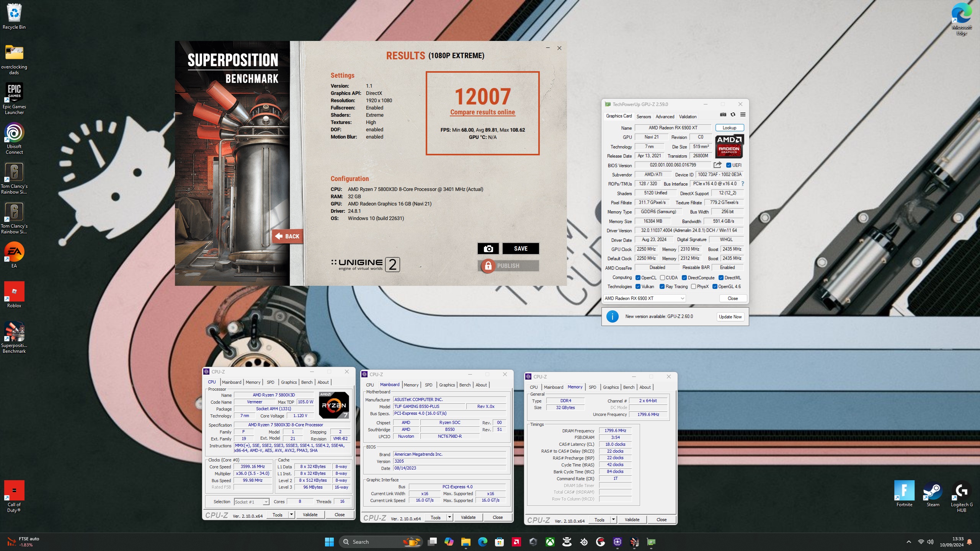Image resolution: width=980 pixels, height=551 pixels.
Task: Click the Xbox icon in taskbar
Action: point(550,542)
